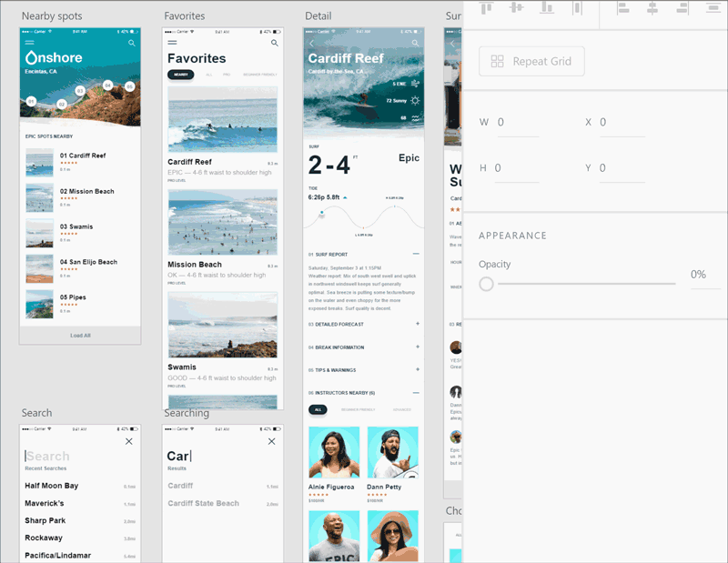
Task: Select the Onshore logo
Action: point(54,57)
